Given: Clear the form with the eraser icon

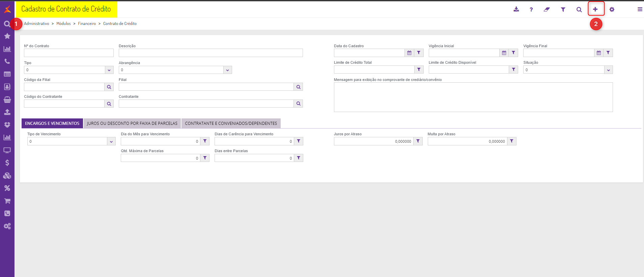Looking at the screenshot, I should coord(547,9).
